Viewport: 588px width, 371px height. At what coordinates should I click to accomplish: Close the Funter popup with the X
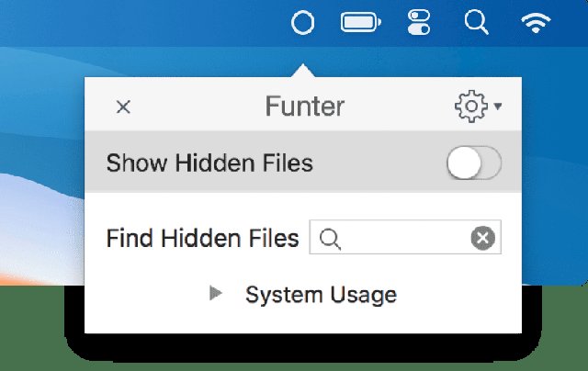123,107
